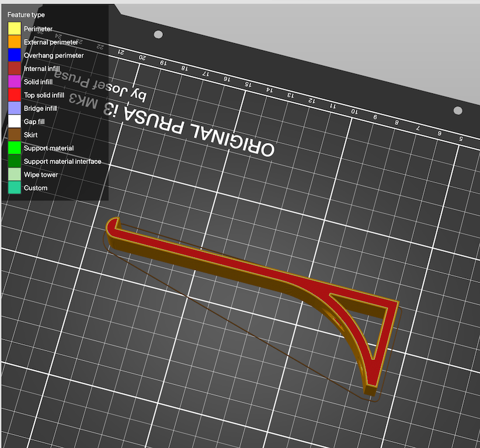Click the "Support material interface" legend label
The width and height of the screenshot is (480, 448).
pos(62,162)
